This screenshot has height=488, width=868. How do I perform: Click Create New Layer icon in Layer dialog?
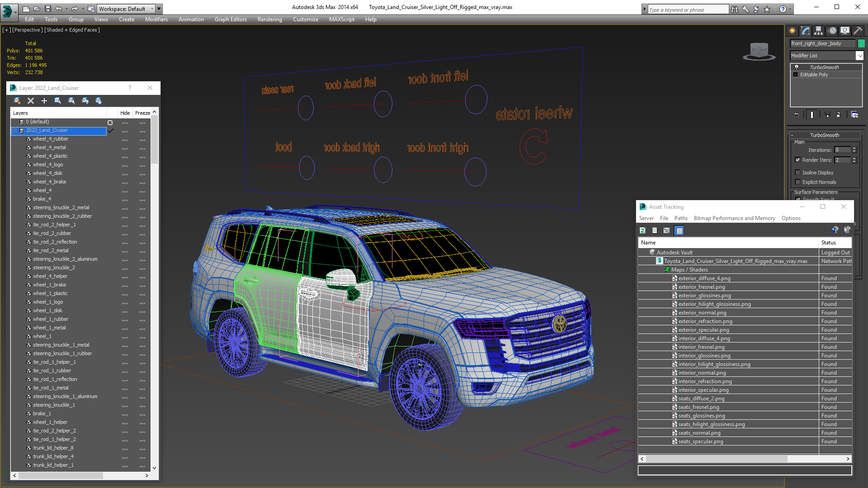click(x=17, y=101)
